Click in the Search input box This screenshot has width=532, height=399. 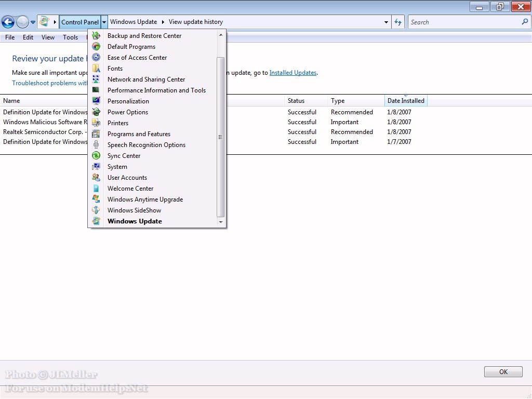[464, 22]
